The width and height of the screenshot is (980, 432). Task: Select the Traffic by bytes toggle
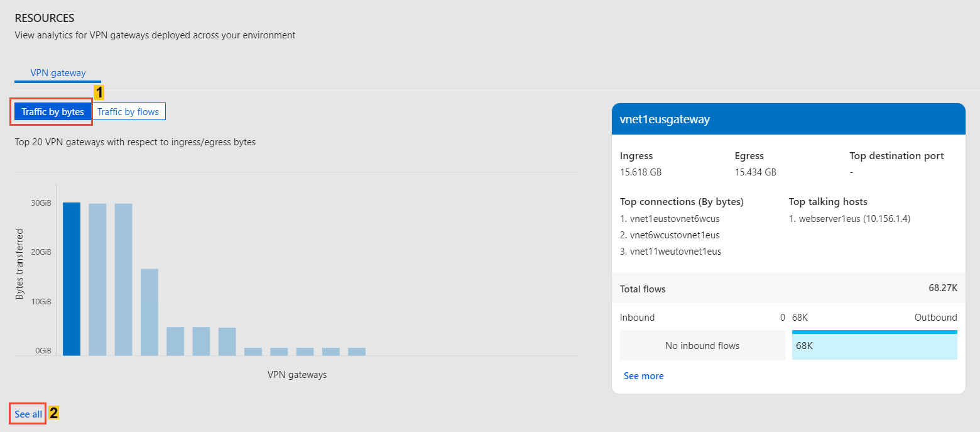[x=53, y=112]
